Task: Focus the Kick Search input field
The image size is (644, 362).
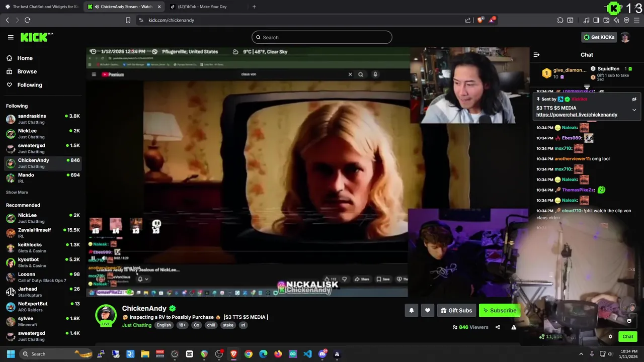Action: (322, 37)
